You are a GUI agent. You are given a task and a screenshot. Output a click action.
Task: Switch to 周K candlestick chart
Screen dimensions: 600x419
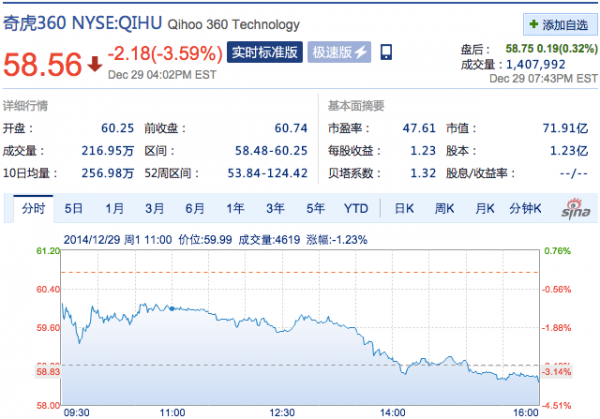coord(444,209)
